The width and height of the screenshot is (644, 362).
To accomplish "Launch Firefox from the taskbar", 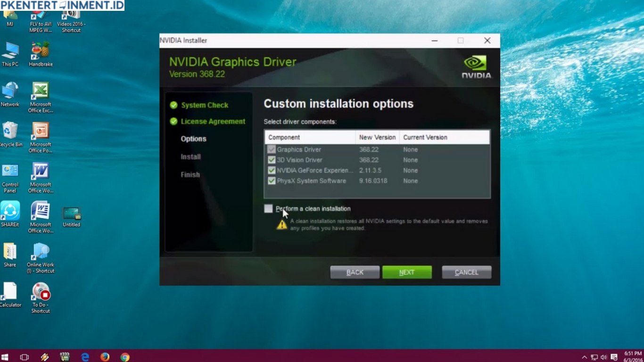I will coord(105,357).
